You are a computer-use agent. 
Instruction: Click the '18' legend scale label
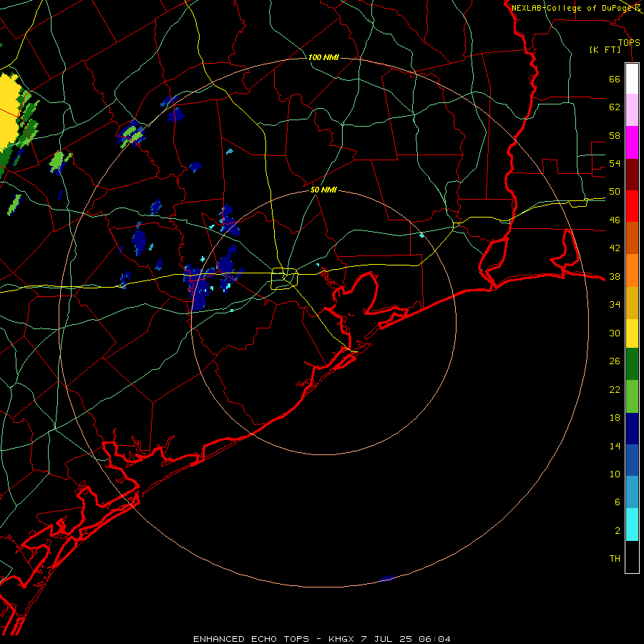pyautogui.click(x=615, y=418)
